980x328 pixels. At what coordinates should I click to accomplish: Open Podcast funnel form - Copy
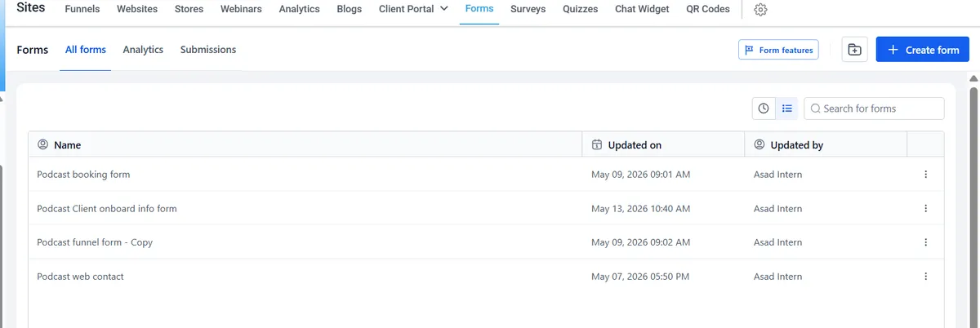click(95, 242)
